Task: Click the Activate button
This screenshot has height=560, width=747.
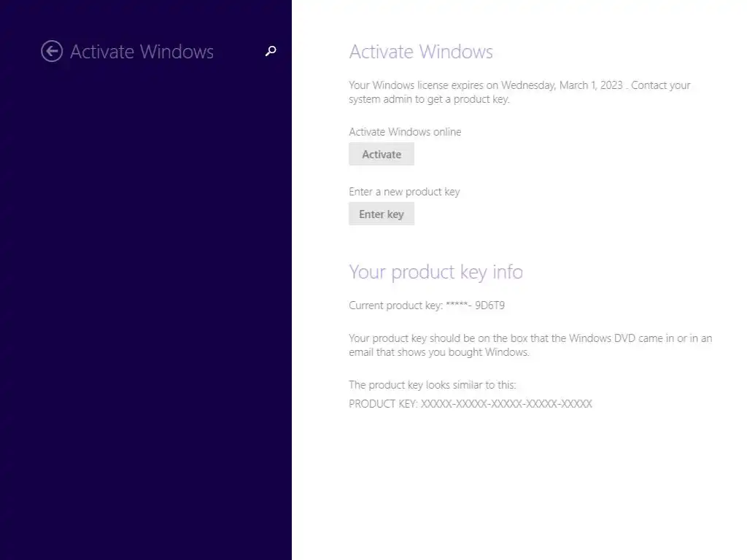Action: point(381,155)
